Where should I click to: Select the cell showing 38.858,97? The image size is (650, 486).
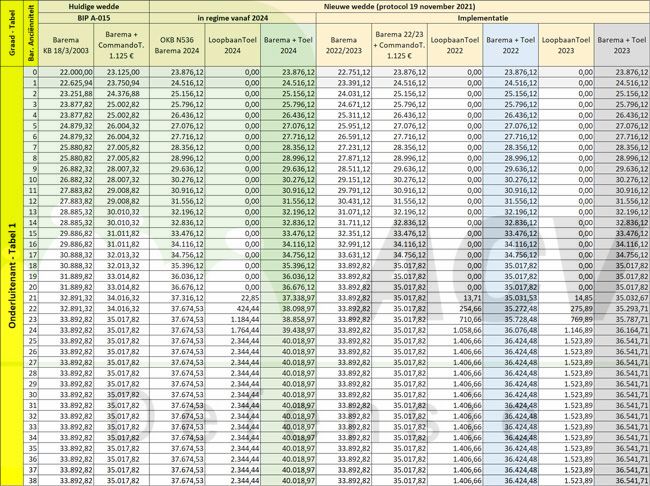pos(288,320)
